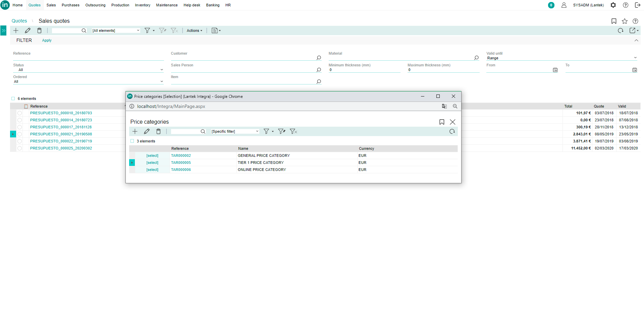Open the Sales menu
Screen dimensions: 644x314
click(x=51, y=5)
